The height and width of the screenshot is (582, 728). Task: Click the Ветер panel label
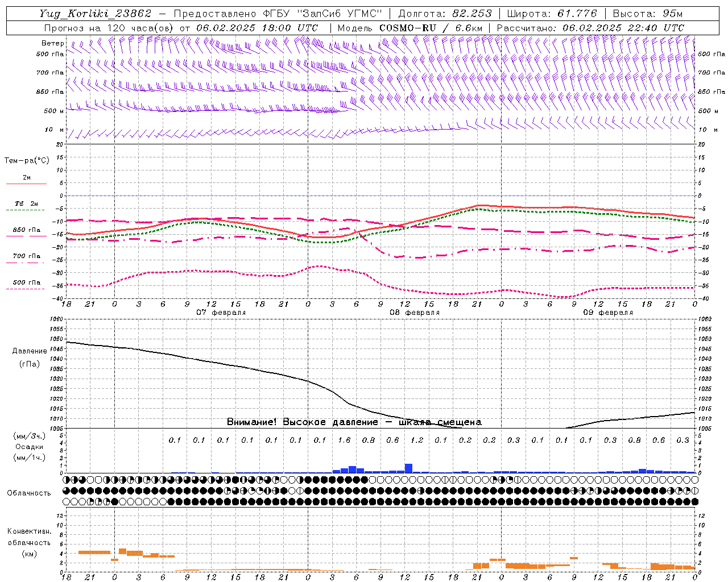point(53,43)
